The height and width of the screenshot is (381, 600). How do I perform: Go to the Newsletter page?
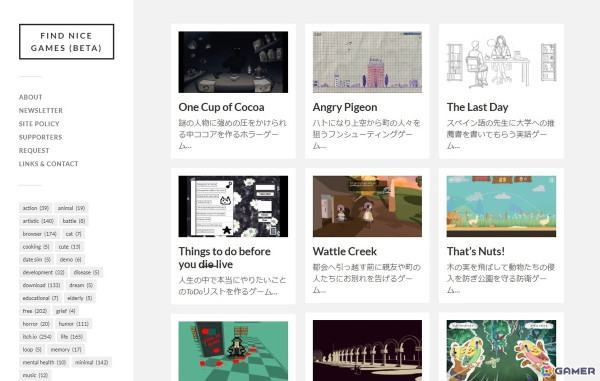click(x=41, y=111)
